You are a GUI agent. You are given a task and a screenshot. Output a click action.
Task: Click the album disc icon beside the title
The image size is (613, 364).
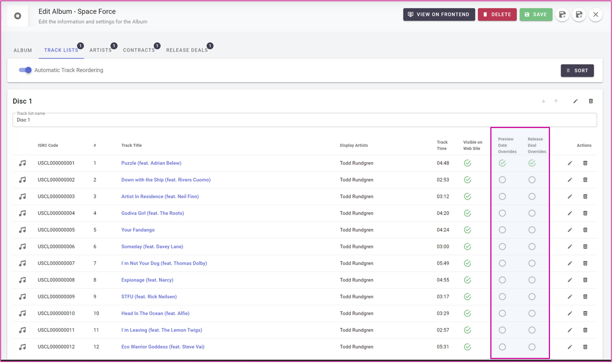click(x=17, y=16)
